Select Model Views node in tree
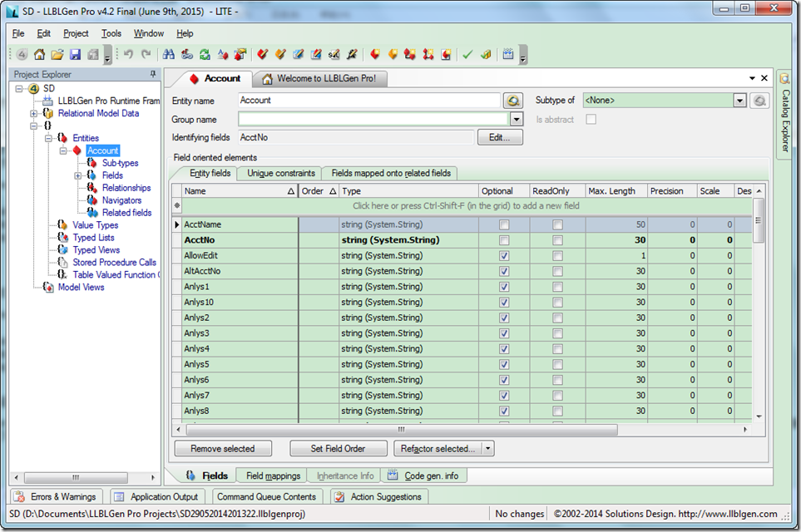 [81, 288]
